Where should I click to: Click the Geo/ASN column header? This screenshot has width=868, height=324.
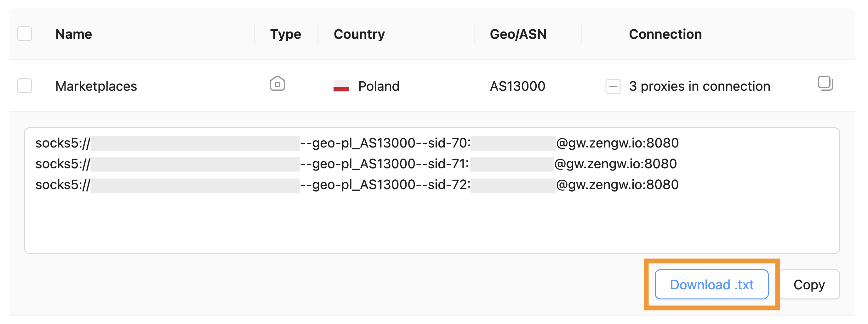point(518,34)
